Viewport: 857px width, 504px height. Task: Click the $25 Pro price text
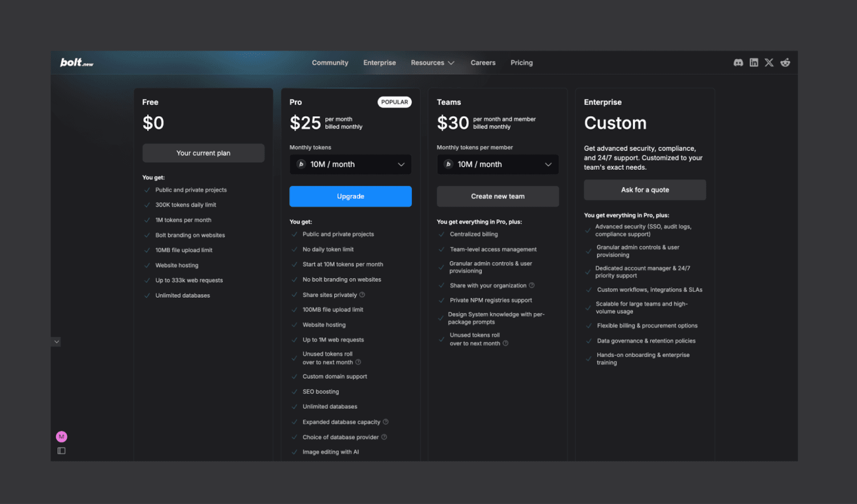305,123
